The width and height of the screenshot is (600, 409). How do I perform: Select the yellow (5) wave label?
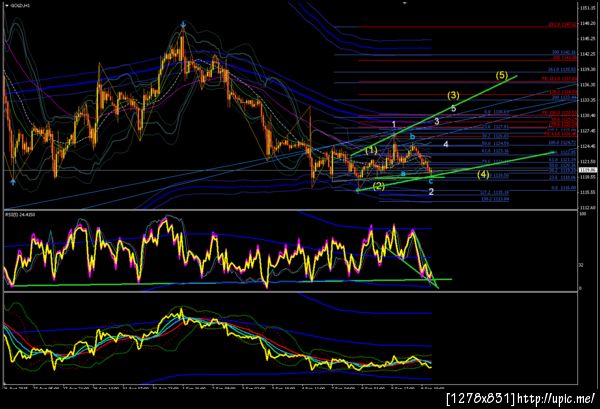(x=502, y=75)
